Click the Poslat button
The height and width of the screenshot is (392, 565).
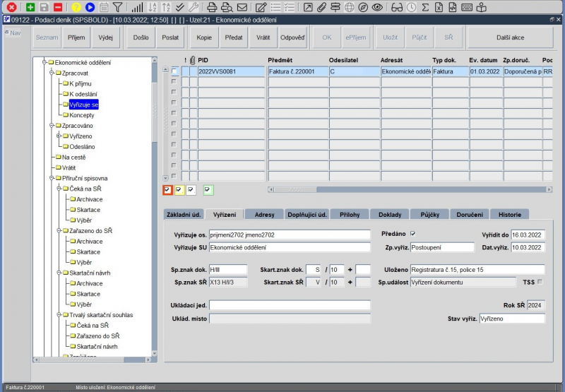click(x=170, y=37)
